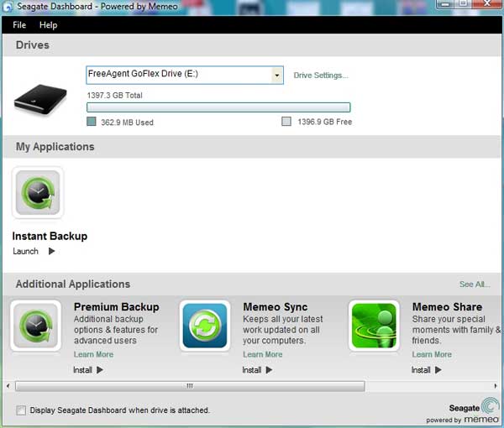Click the Additional Applications section header
Image resolution: width=504 pixels, height=428 pixels.
click(x=73, y=284)
